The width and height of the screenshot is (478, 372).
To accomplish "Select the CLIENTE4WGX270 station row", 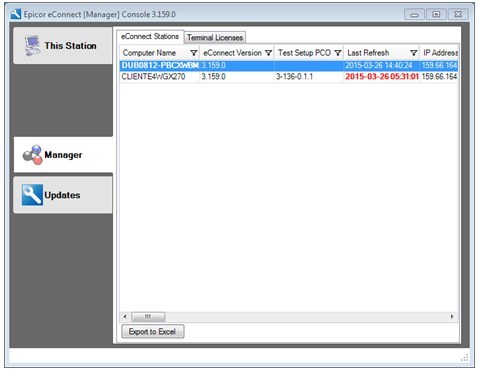I will click(x=289, y=77).
